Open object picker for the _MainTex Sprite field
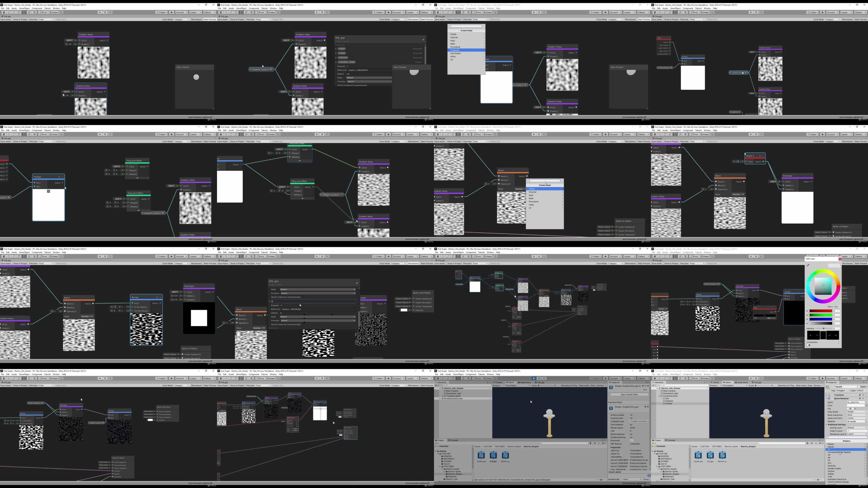Screen dimensions: 868x488 click(866, 402)
